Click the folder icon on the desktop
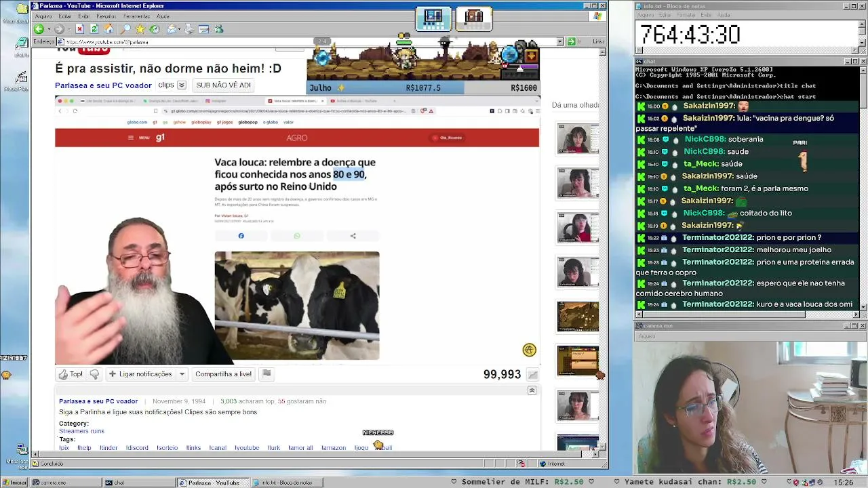868x488 pixels. pyautogui.click(x=21, y=9)
